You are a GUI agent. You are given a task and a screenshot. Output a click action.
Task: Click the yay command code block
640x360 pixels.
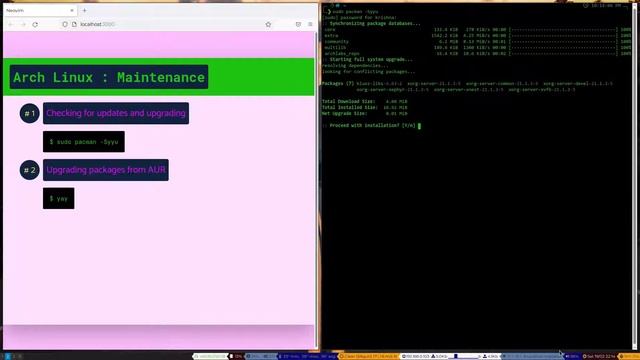coord(59,198)
